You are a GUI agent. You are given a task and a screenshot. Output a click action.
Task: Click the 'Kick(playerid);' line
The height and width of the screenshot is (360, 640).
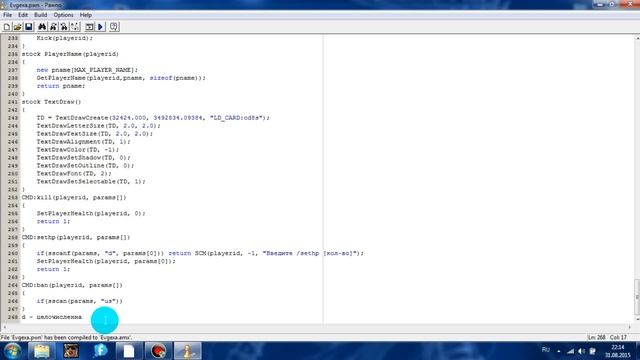[64, 38]
